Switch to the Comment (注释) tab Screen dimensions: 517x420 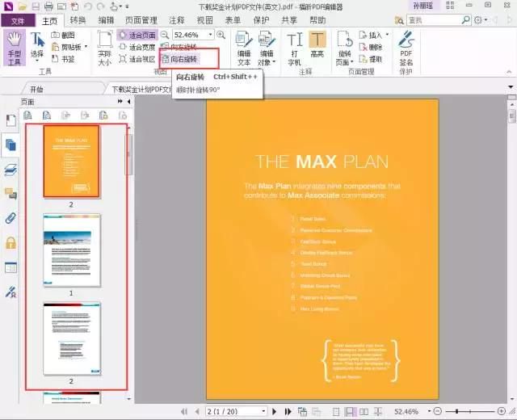coord(177,20)
